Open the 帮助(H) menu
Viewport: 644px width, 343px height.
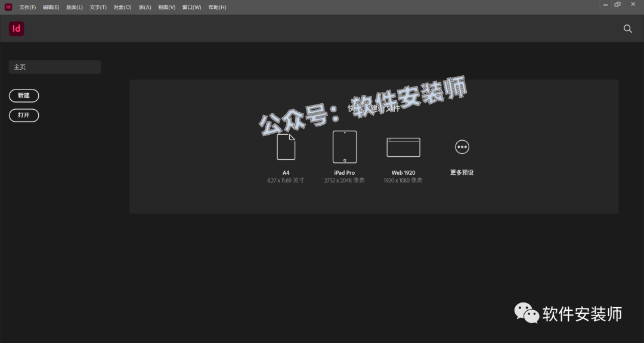(x=217, y=7)
